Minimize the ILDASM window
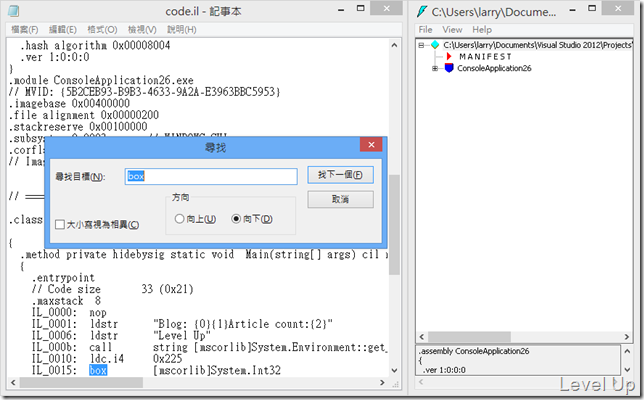The height and width of the screenshot is (400, 644). click(x=573, y=10)
